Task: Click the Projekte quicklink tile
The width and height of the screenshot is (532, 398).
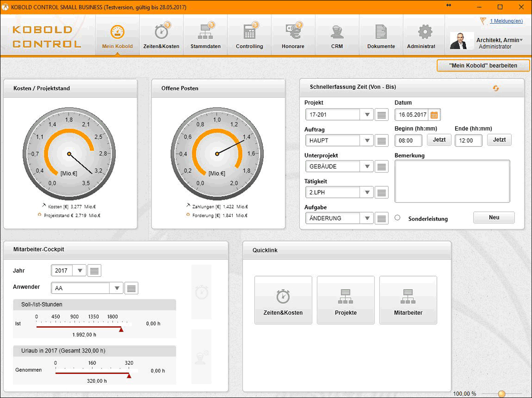Action: (346, 300)
